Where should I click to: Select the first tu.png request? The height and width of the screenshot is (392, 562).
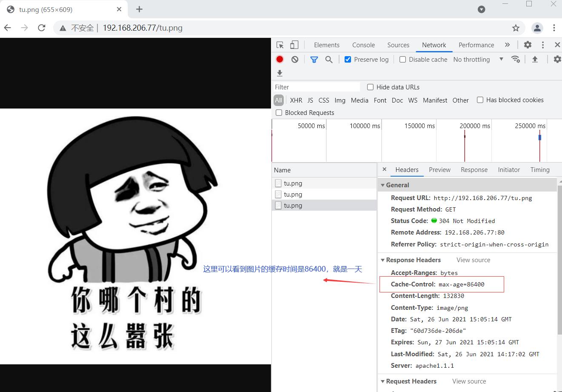(324, 183)
